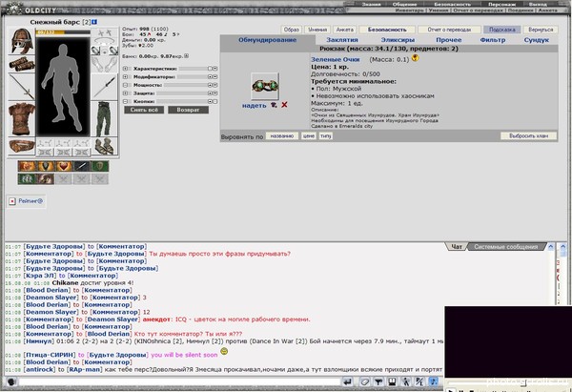The height and width of the screenshot is (392, 572).
Task: Click the green pants equipment slot
Action: (x=105, y=118)
